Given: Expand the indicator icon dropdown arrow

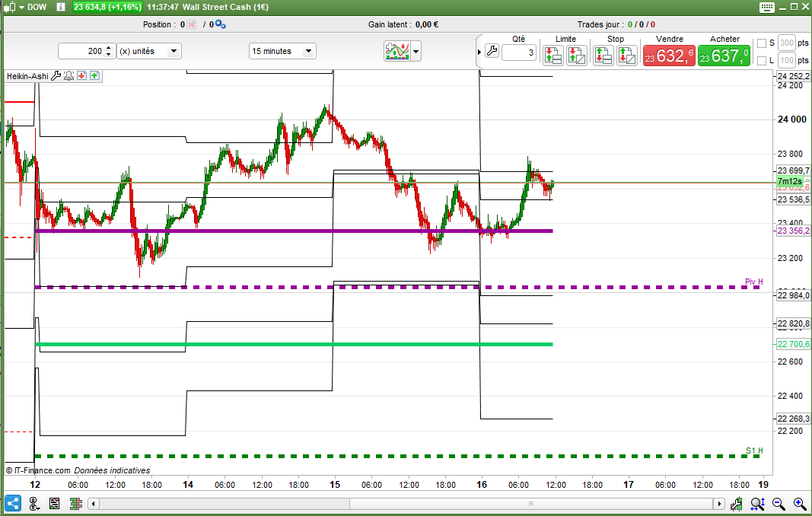Looking at the screenshot, I should (416, 51).
